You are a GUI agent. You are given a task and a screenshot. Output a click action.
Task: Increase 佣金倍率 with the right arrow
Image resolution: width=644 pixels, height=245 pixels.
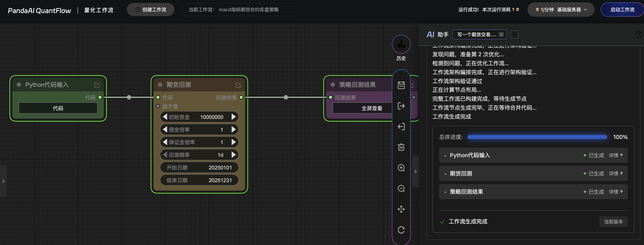click(234, 129)
